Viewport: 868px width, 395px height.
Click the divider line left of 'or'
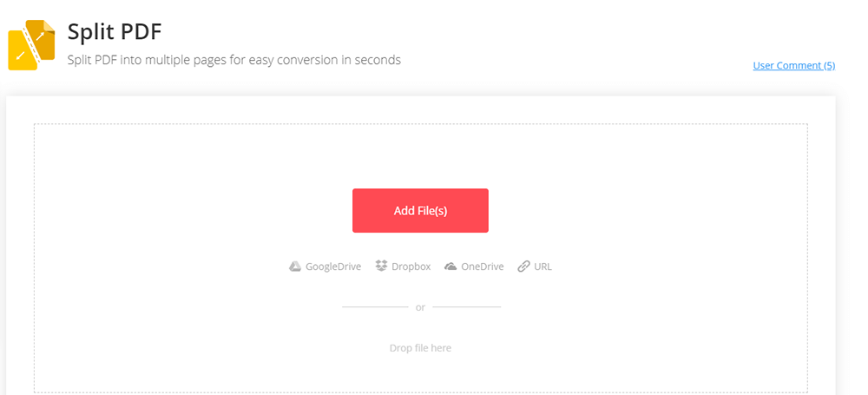pyautogui.click(x=375, y=306)
